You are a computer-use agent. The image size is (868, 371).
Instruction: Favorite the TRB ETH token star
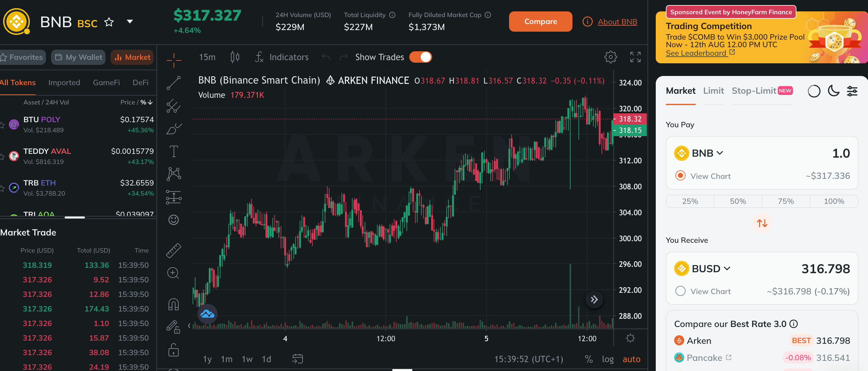coord(2,188)
